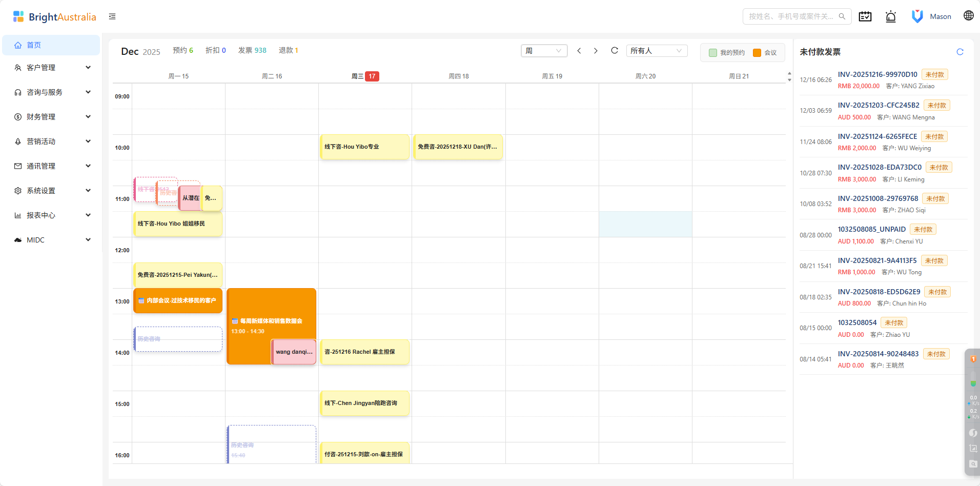The image size is (980, 486).
Task: Select 首页 in the sidebar menu
Action: coord(51,45)
